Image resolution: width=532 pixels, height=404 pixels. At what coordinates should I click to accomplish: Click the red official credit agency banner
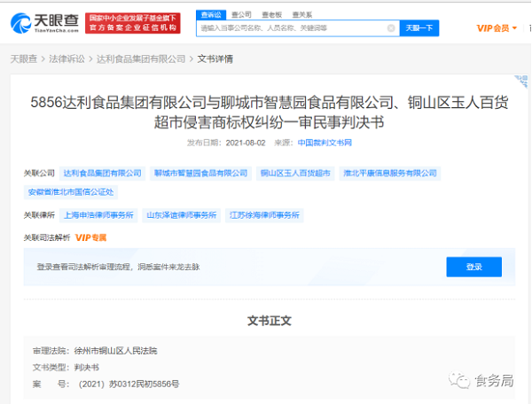(x=133, y=23)
